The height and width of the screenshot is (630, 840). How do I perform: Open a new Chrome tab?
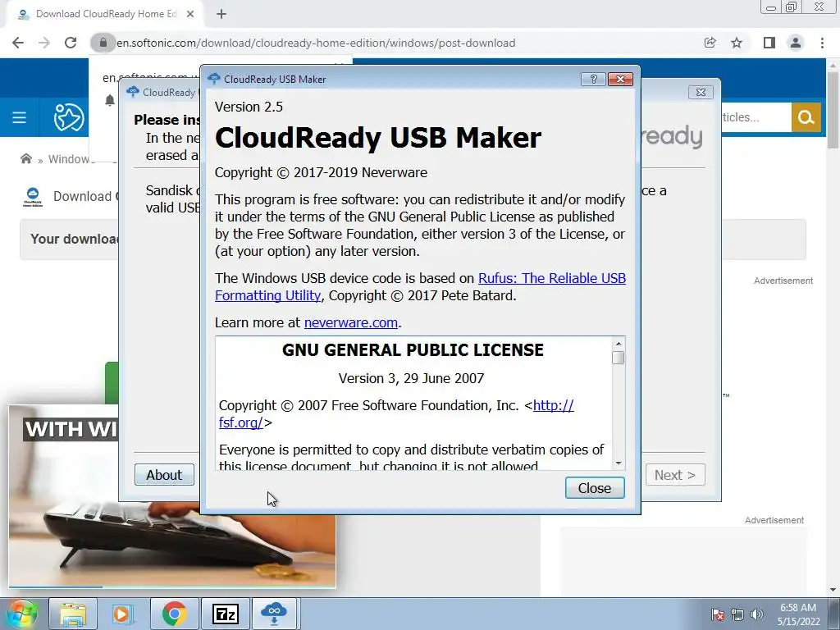(221, 15)
